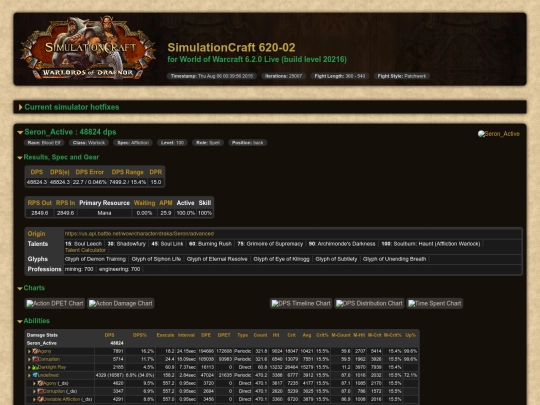Screen dimensions: 540x405
Task: Click the M-Count column header
Action: coord(341,335)
